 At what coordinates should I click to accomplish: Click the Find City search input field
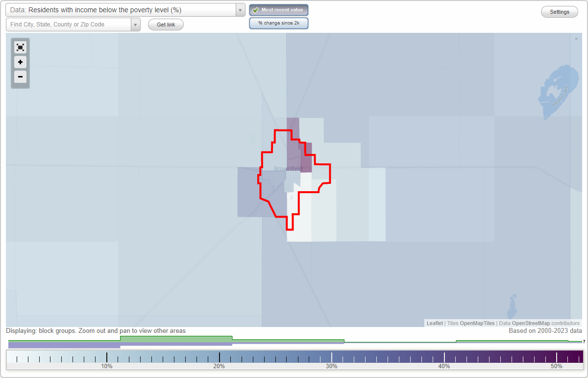coord(69,24)
